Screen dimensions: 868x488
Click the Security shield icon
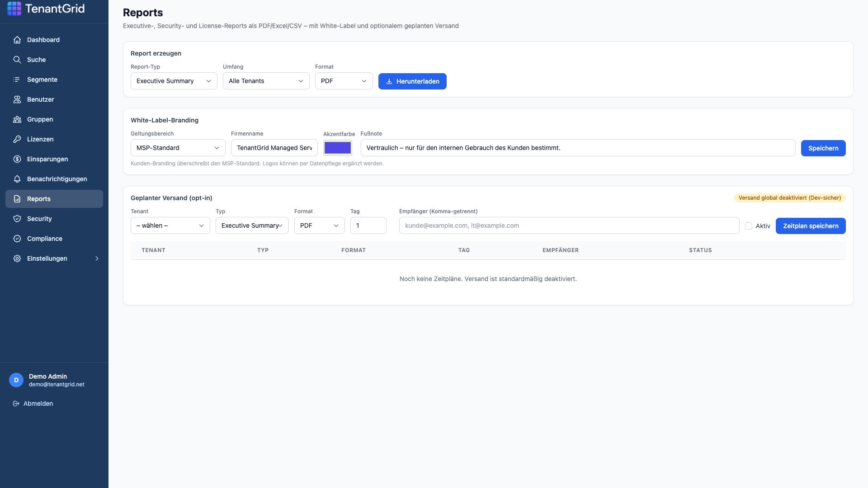pyautogui.click(x=17, y=219)
